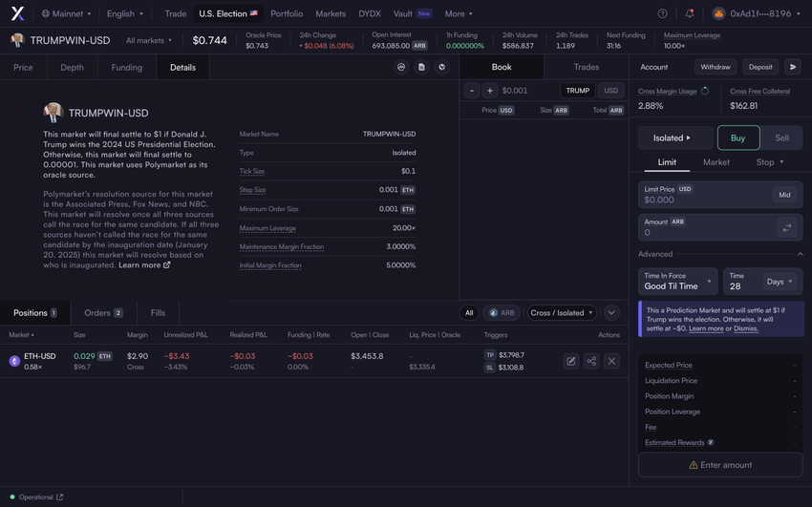Open Time In Force dropdown
Screen dimensions: 812x507
tap(678, 282)
